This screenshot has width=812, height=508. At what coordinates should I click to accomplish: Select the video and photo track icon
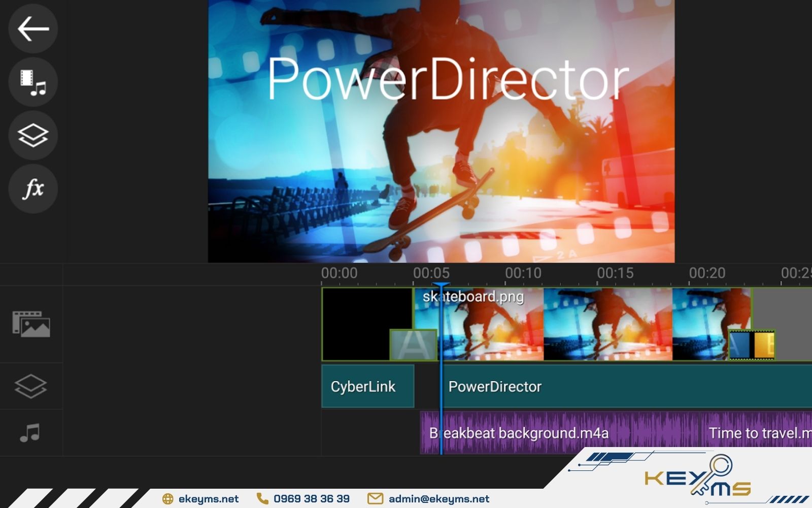tap(31, 324)
